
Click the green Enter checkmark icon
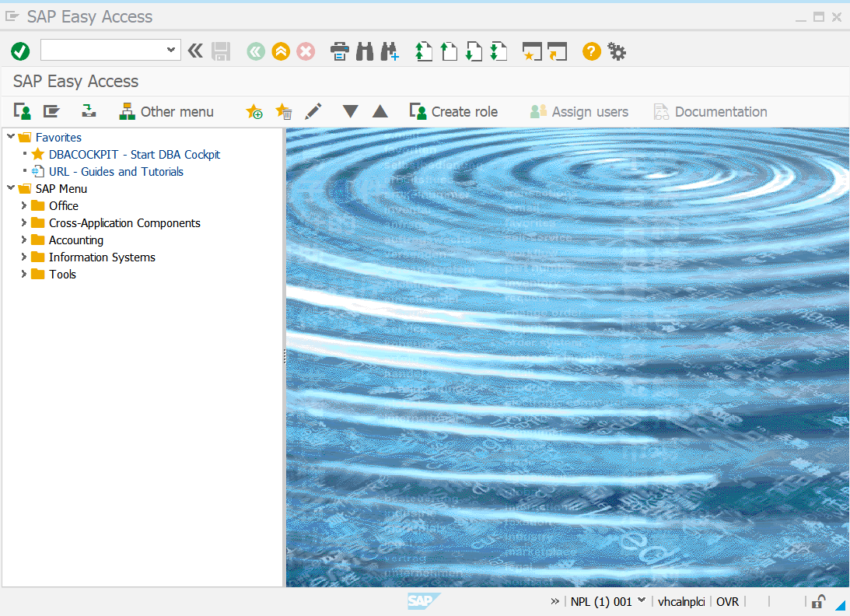(x=20, y=51)
